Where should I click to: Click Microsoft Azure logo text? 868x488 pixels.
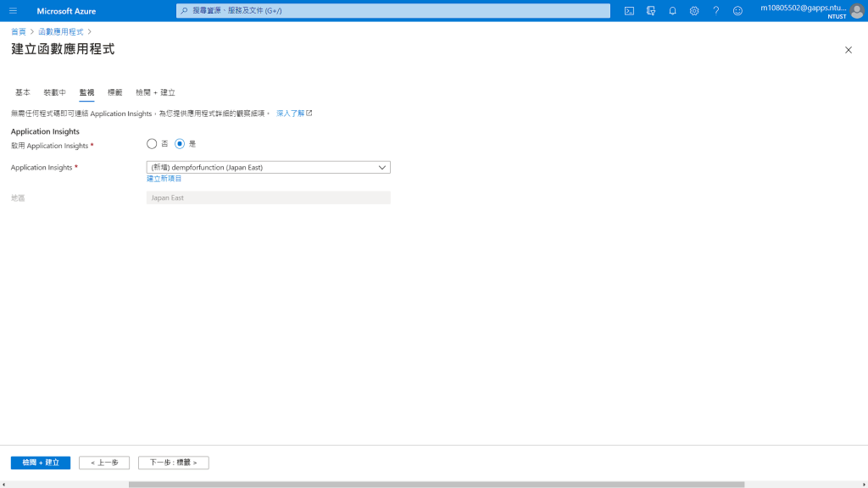tap(66, 11)
